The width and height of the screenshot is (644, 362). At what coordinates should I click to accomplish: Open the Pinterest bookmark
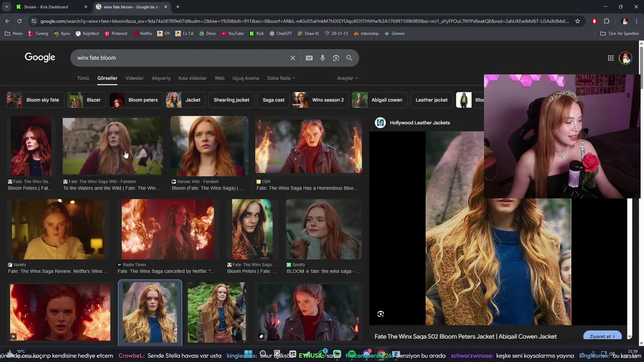pos(116,34)
